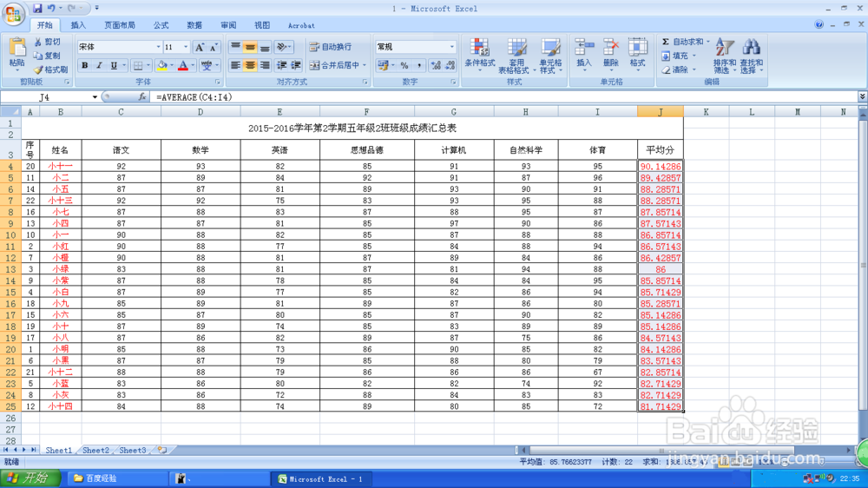
Task: Toggle center horizontal alignment
Action: coord(250,65)
